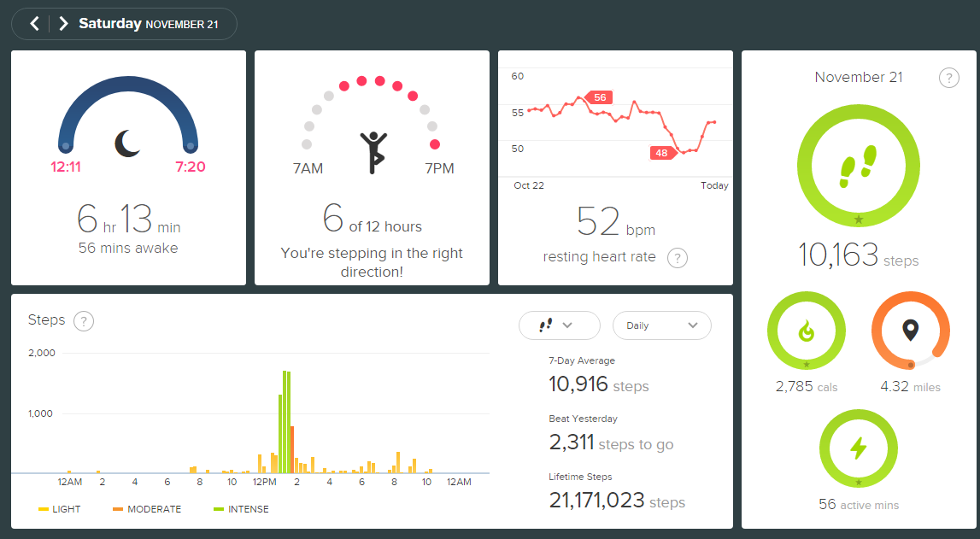Viewport: 980px width, 539px height.
Task: Click the distance location pin icon
Action: pos(911,330)
